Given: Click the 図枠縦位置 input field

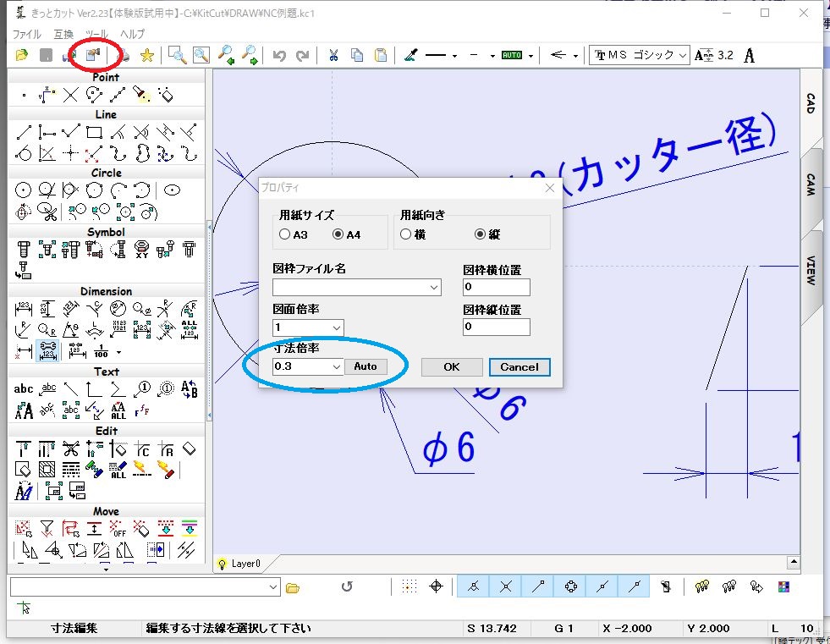Looking at the screenshot, I should click(x=496, y=327).
